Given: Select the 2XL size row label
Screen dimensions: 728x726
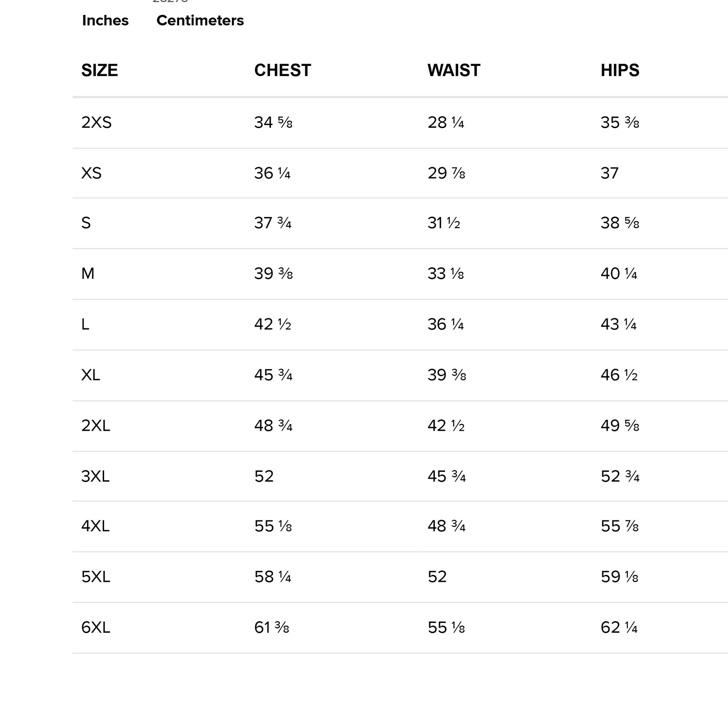Looking at the screenshot, I should coord(95,426).
